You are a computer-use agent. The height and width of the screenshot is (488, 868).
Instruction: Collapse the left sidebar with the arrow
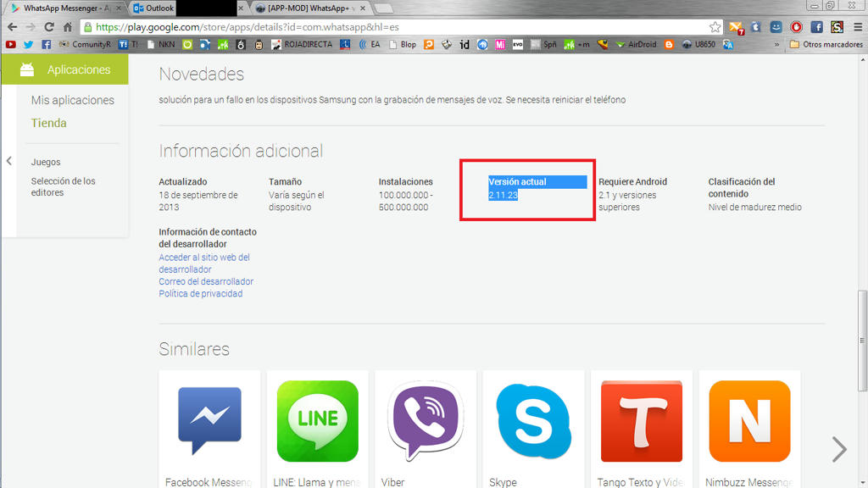[8, 161]
